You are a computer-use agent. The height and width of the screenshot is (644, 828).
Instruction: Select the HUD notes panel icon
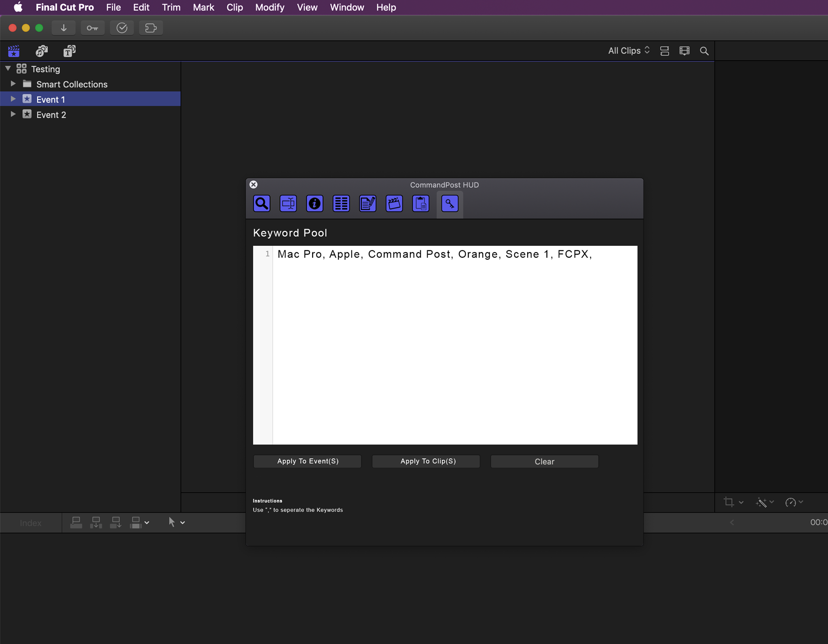tap(368, 203)
